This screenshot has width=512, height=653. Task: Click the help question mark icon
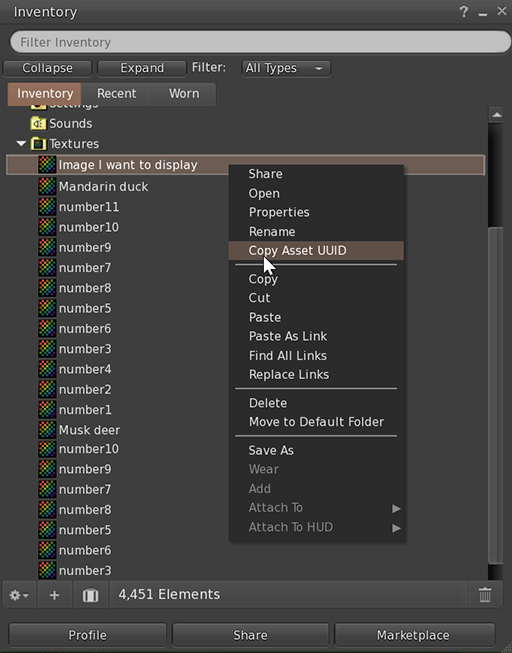[464, 12]
